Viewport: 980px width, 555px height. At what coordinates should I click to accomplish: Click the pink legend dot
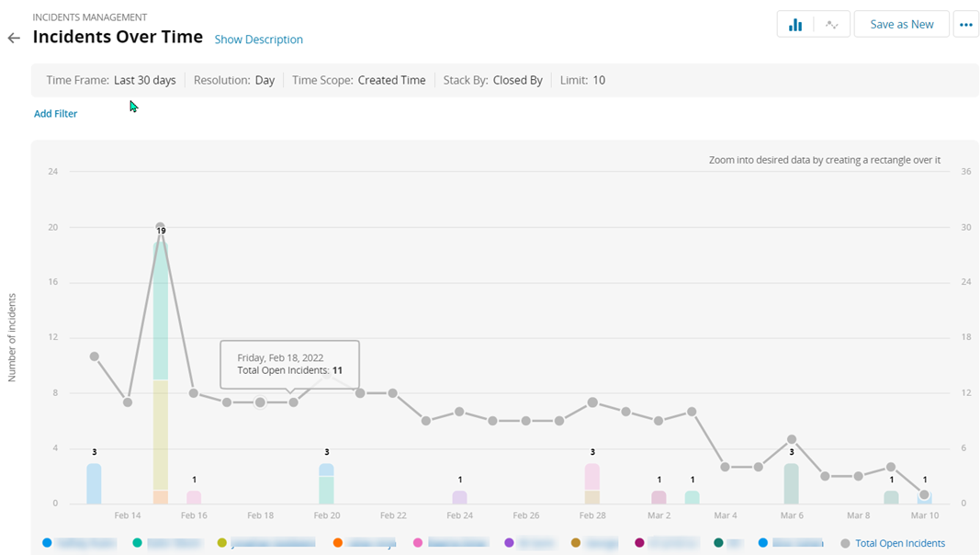419,543
